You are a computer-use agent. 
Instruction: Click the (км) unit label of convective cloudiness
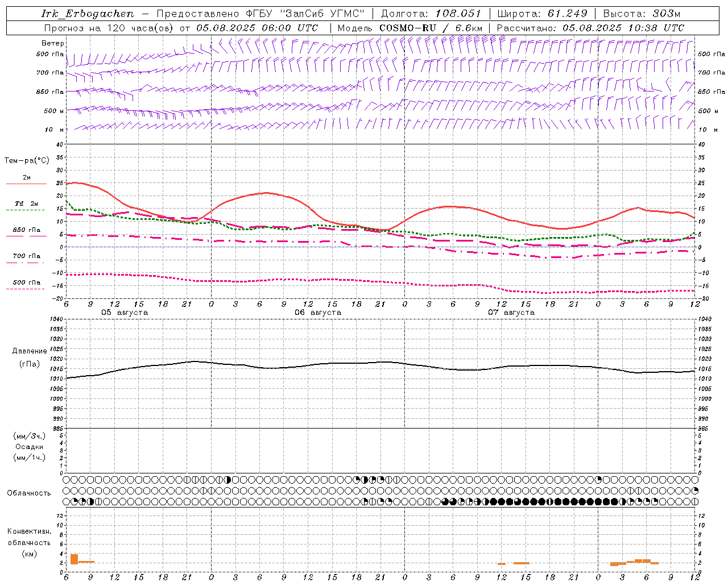[x=30, y=554]
